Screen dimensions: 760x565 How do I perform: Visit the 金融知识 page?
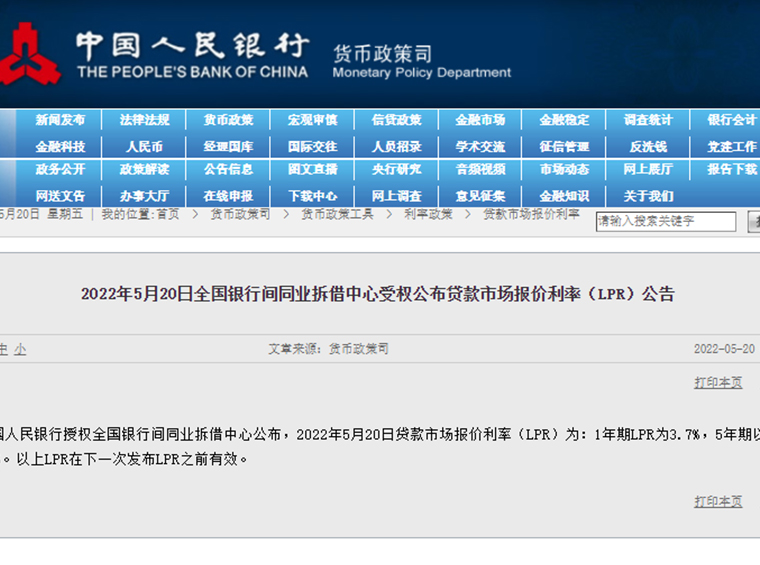pos(565,196)
